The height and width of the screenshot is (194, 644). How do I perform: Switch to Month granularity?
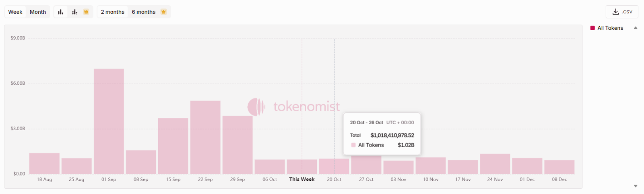click(x=38, y=12)
